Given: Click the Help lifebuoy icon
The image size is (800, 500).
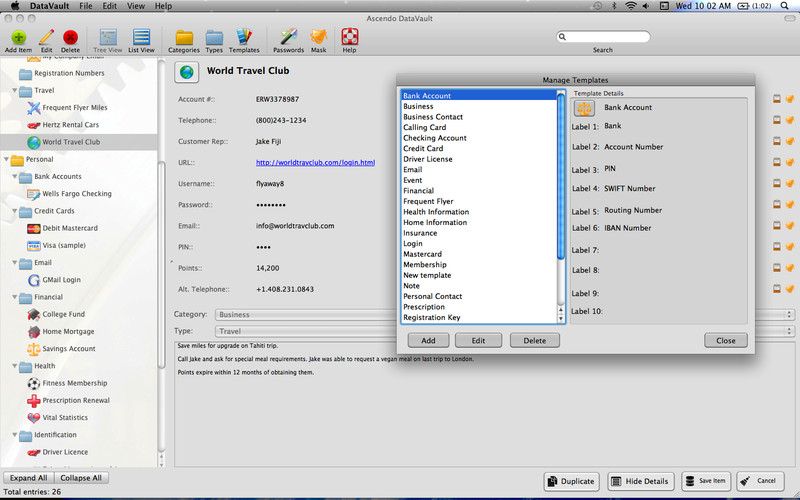Looking at the screenshot, I should [x=349, y=37].
